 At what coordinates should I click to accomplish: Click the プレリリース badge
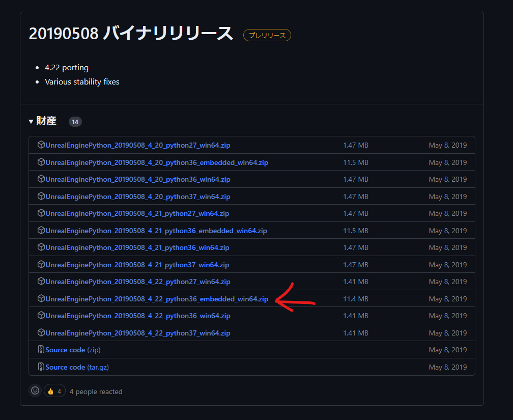pos(267,35)
